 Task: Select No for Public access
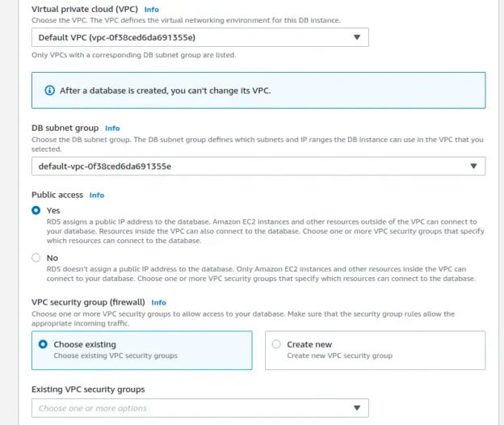pyautogui.click(x=36, y=258)
